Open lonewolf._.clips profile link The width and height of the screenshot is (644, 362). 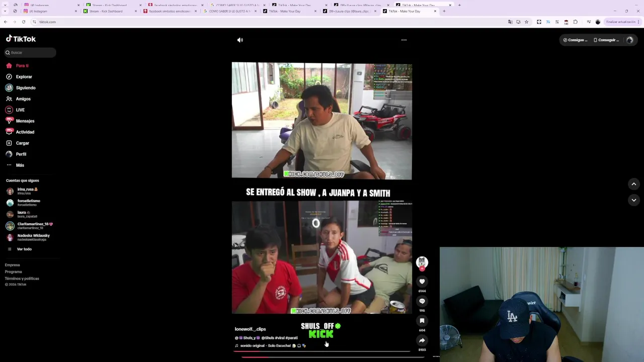point(250,329)
